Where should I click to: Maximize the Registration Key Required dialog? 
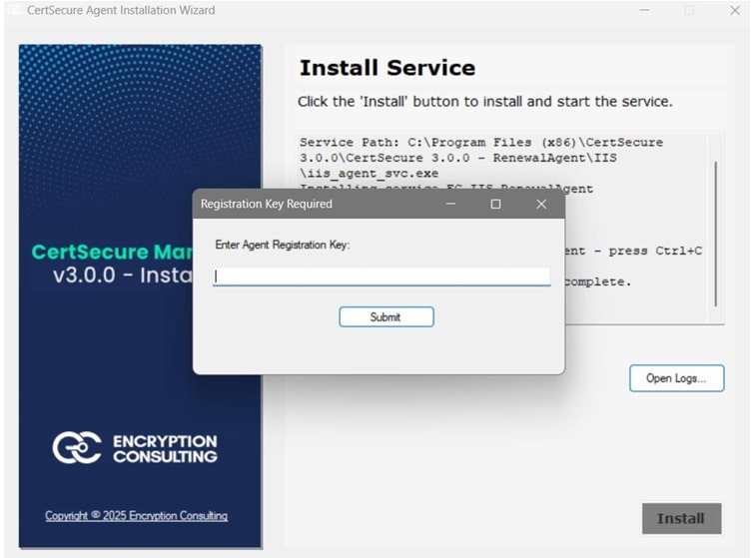click(x=495, y=204)
